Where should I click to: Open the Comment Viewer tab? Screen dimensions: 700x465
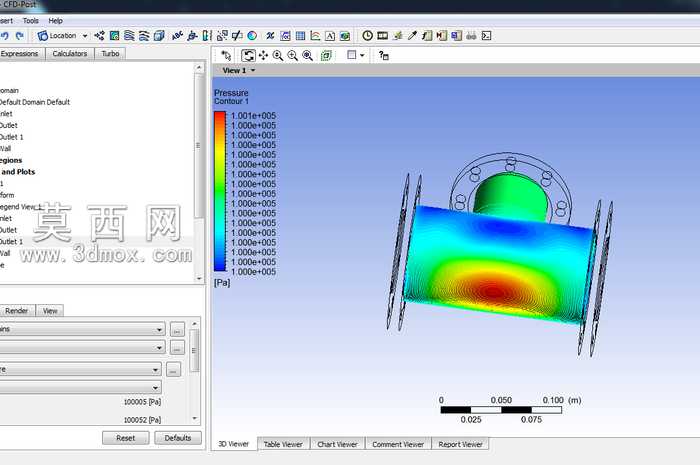tap(398, 444)
